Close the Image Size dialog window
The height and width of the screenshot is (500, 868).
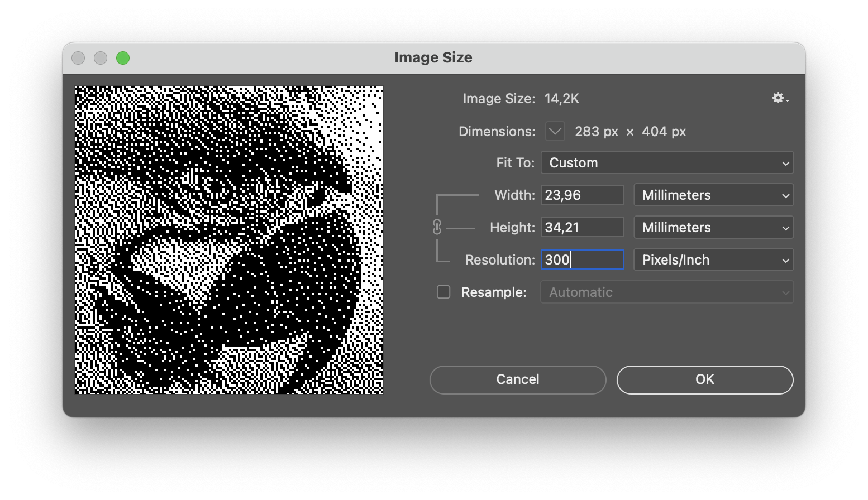[x=78, y=58]
